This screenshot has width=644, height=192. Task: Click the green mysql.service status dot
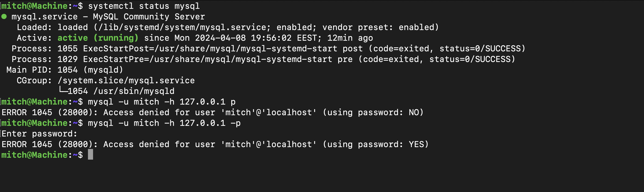tap(4, 17)
